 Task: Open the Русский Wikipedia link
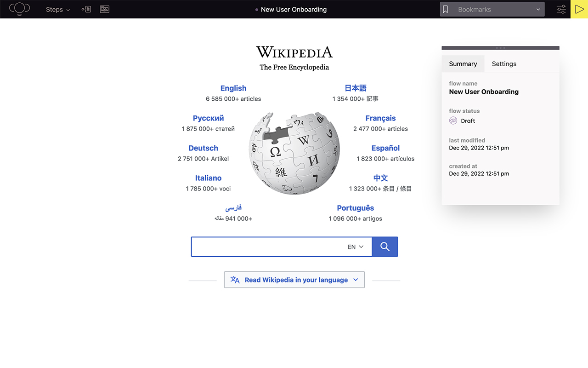click(x=208, y=118)
